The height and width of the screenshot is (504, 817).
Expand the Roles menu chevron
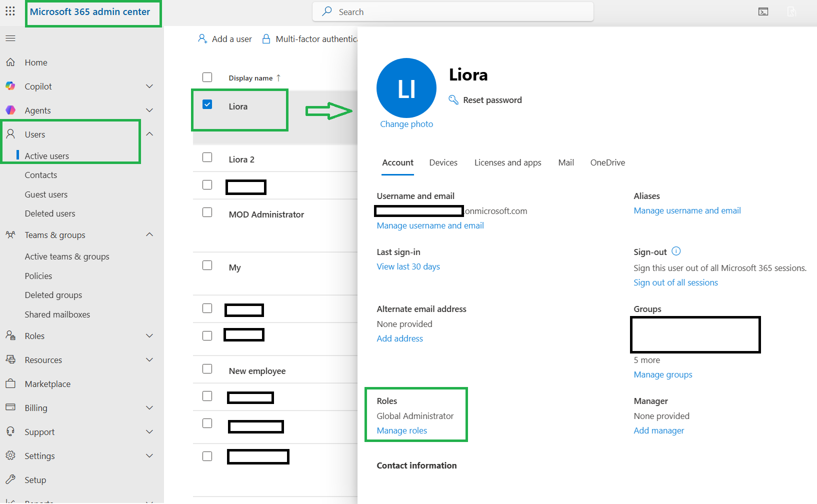pos(149,335)
